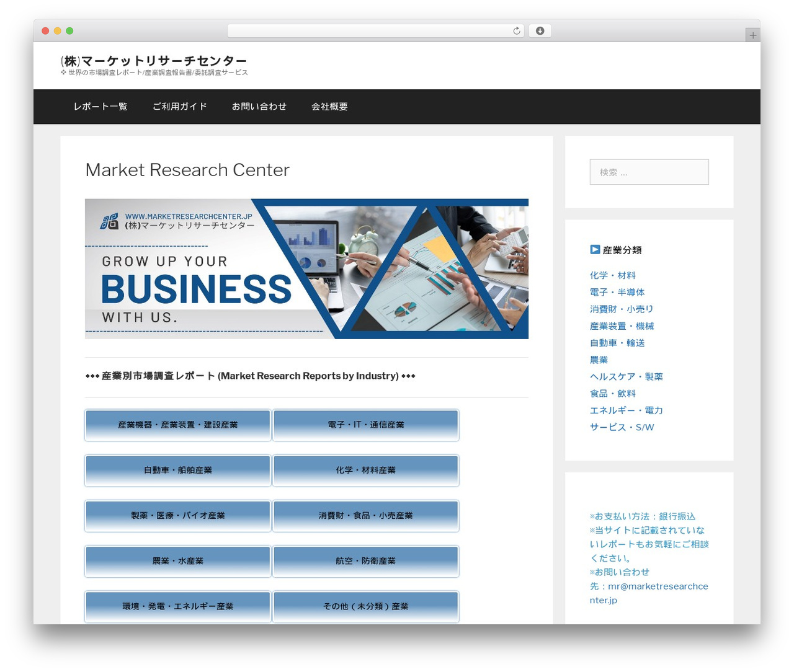Open the 化学・材料 sidebar link

(613, 275)
